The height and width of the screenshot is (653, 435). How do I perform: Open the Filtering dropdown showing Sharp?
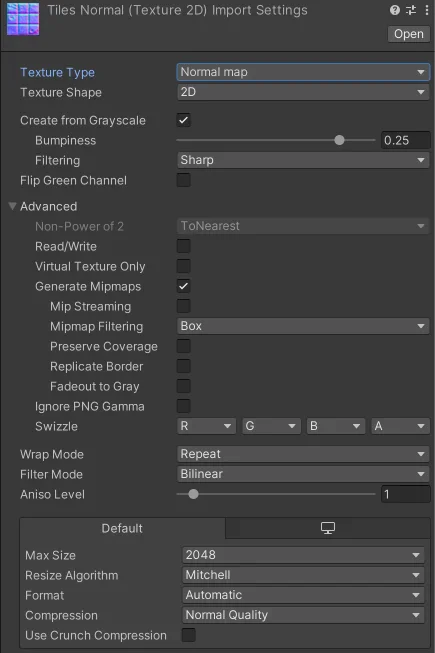(303, 160)
